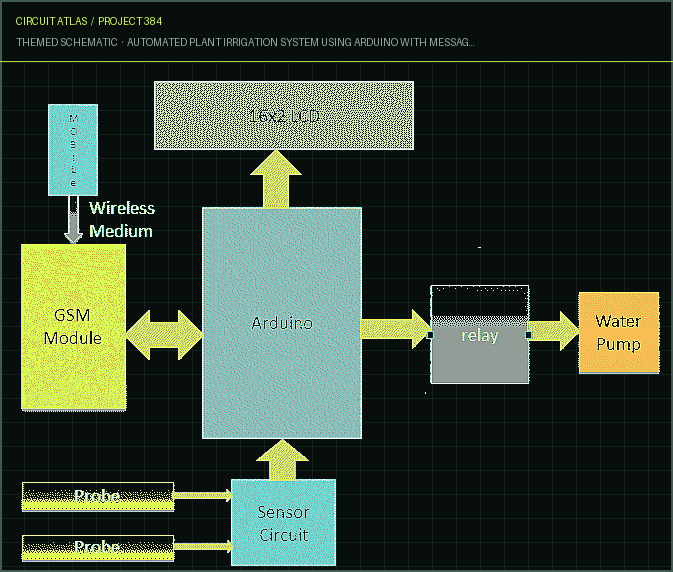Viewport: 673px width, 572px height.
Task: Click the gray arrow from Mobile to GSM
Action: click(x=73, y=219)
